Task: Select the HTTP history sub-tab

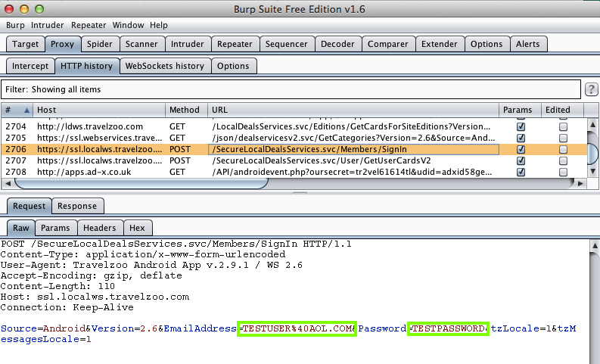Action: [x=87, y=66]
